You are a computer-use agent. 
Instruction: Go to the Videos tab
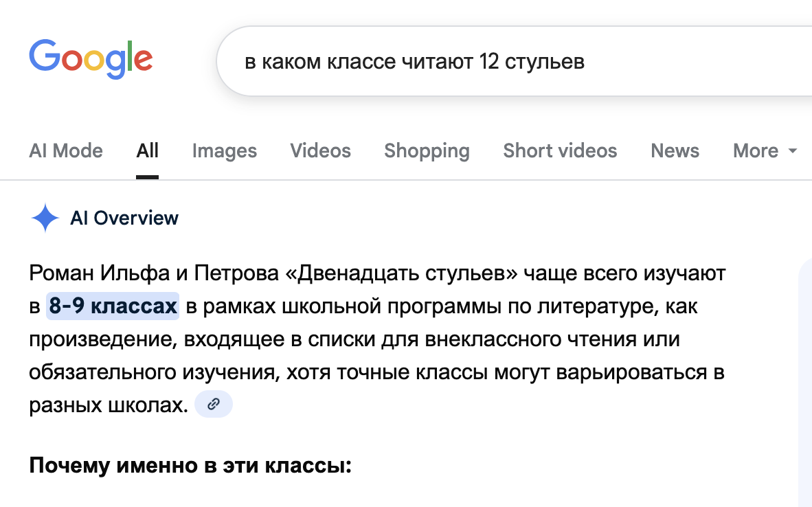point(320,151)
